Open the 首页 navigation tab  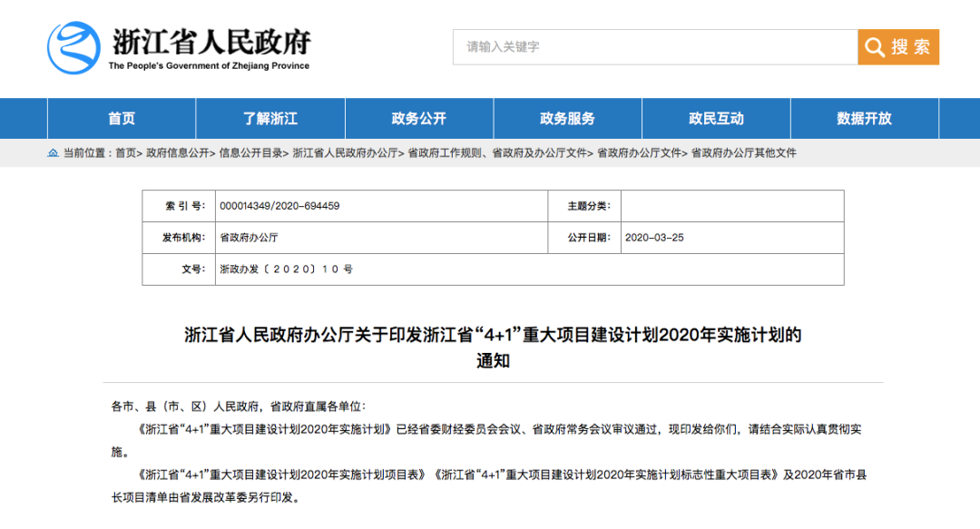[x=122, y=119]
